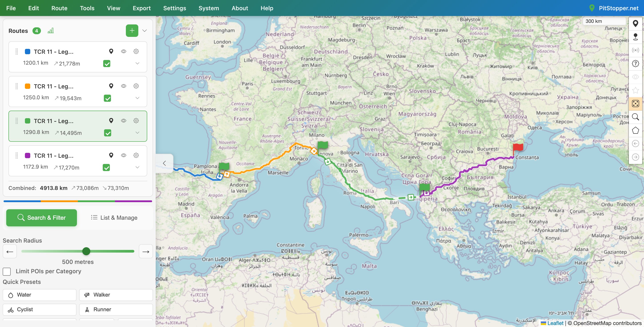Uncheck the green 14,495m route checkbox

coord(107,133)
